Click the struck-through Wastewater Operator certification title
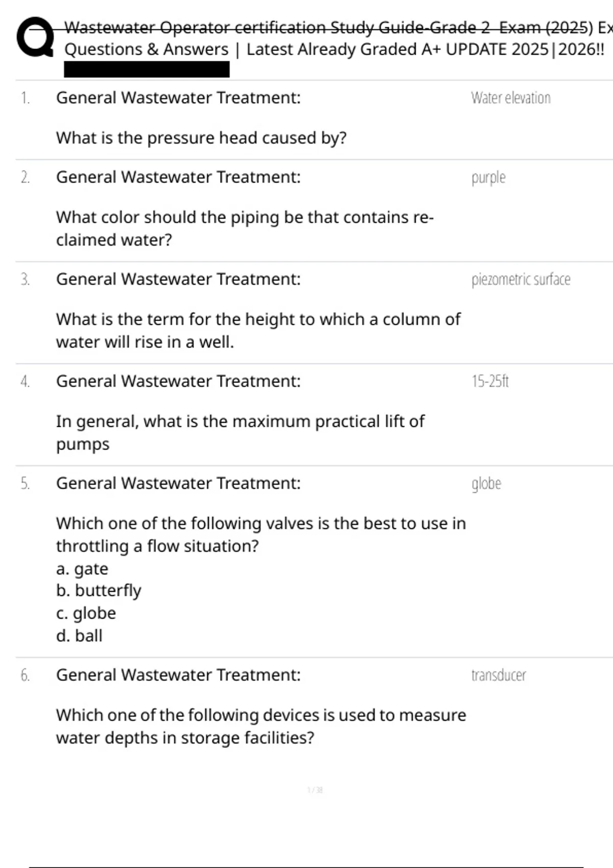 327,28
